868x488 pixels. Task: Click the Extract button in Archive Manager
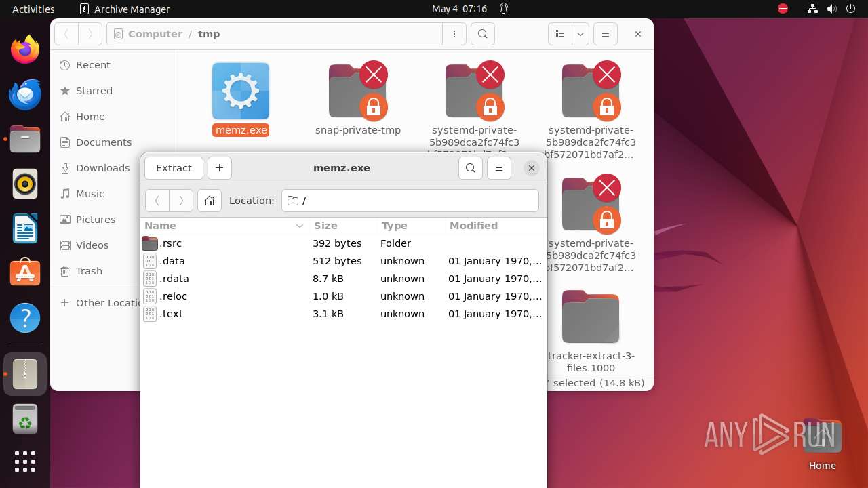(x=174, y=168)
